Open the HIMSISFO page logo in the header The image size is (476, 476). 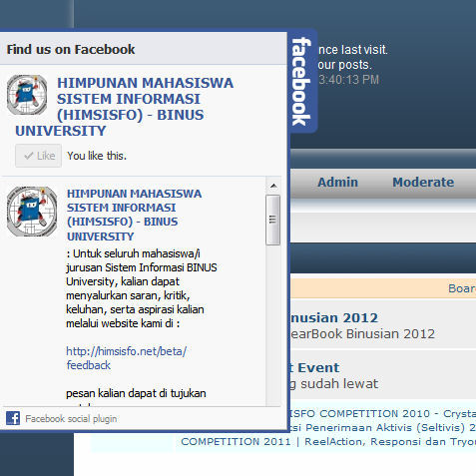click(27, 95)
